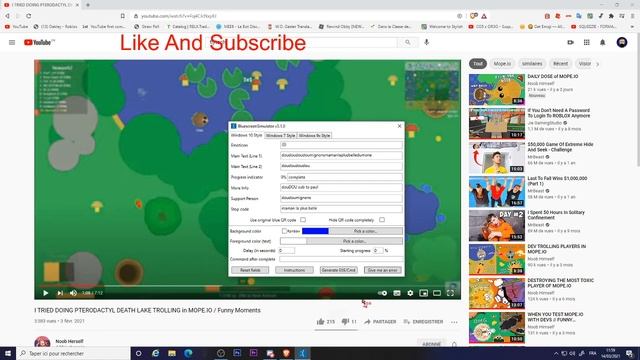Open the Windows Start menu
This screenshot has height=360, width=640.
[8, 353]
